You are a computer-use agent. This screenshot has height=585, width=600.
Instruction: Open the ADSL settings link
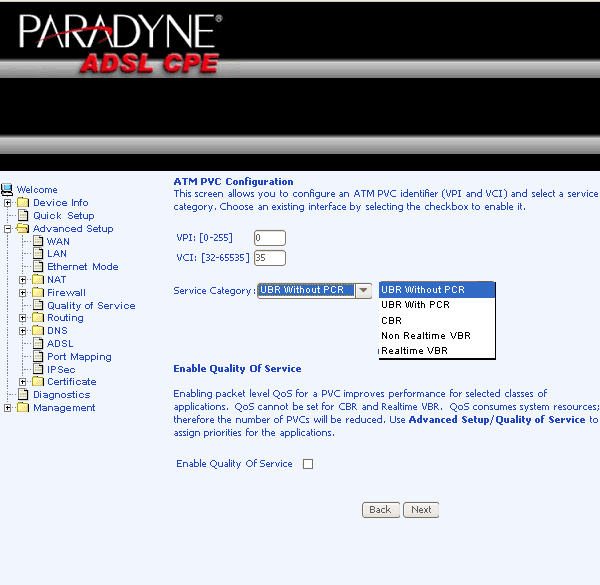click(60, 344)
